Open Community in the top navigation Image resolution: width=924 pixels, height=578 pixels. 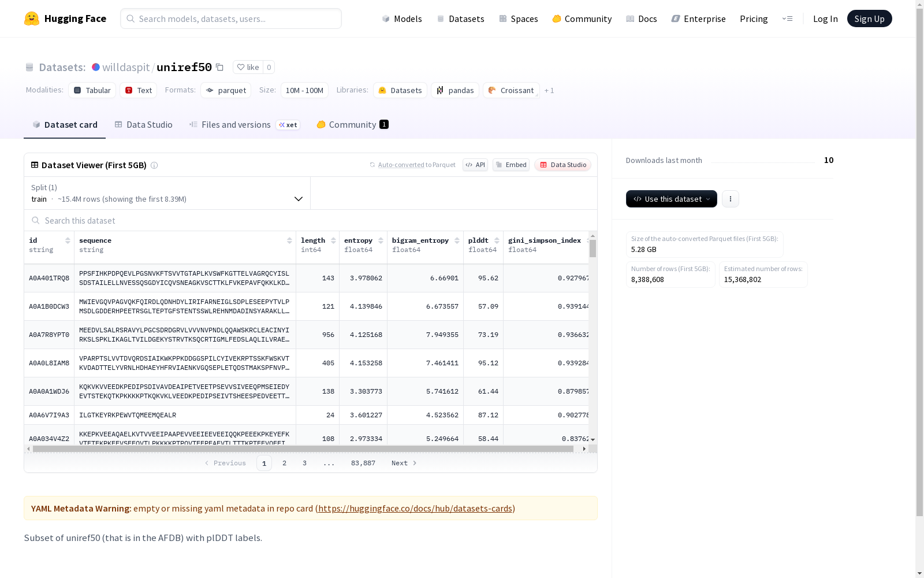pos(582,18)
